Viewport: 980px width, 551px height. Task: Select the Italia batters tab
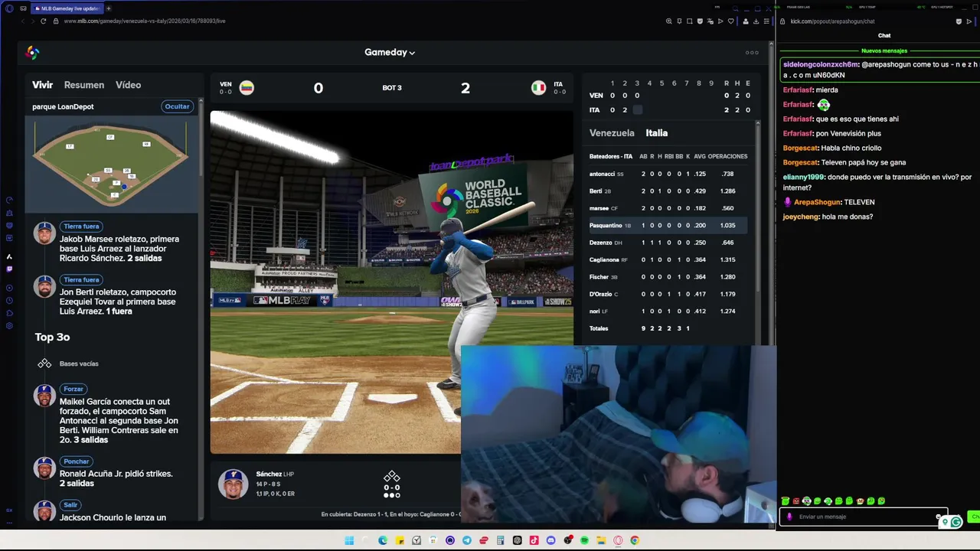pos(656,133)
